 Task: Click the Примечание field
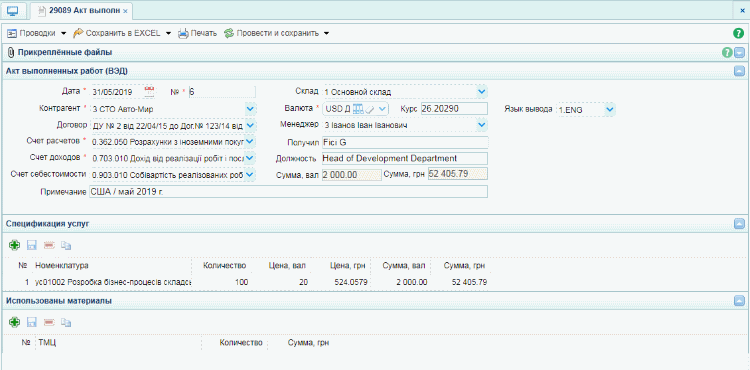(x=288, y=192)
